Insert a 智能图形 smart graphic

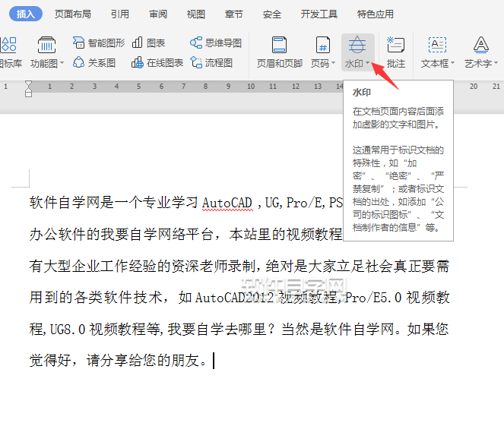point(98,43)
